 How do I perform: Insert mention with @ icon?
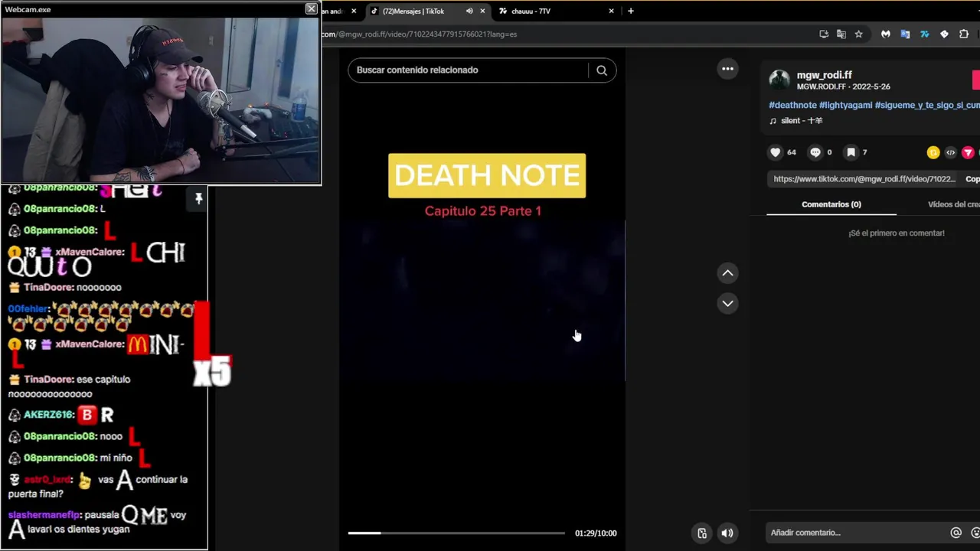(x=955, y=533)
